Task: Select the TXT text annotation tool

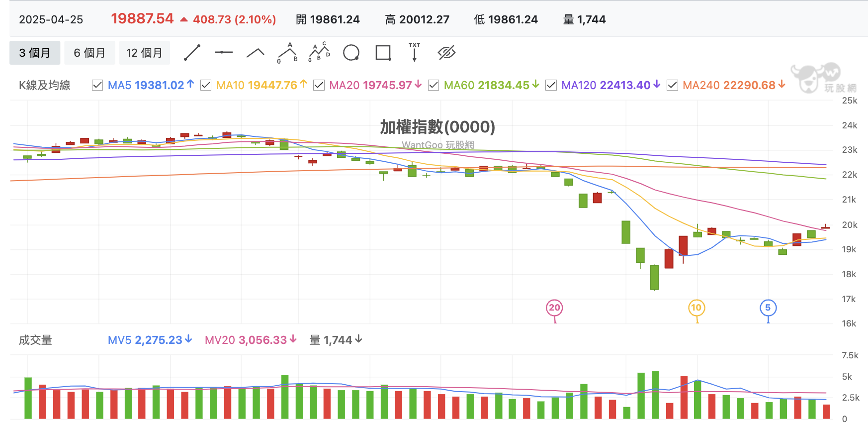Action: 414,52
